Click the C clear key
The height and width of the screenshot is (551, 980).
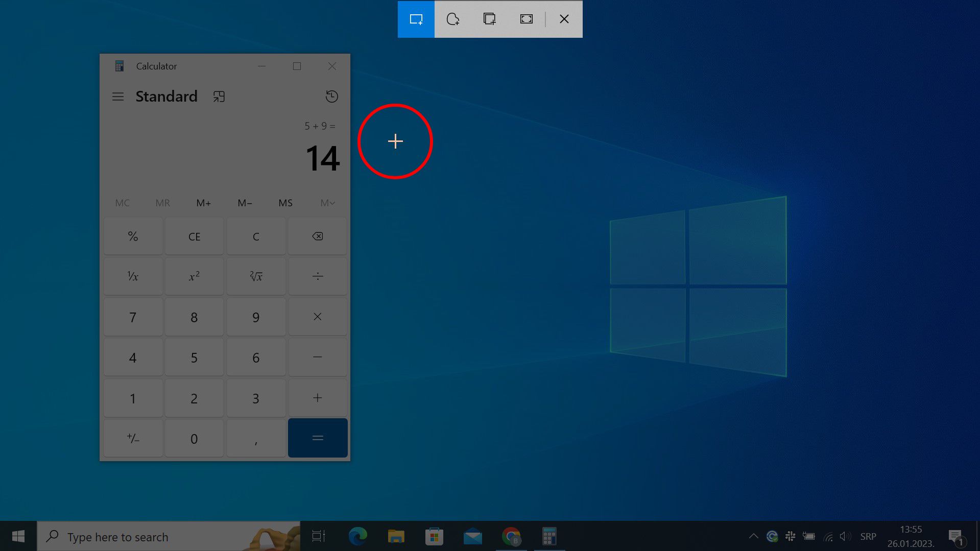pos(256,236)
